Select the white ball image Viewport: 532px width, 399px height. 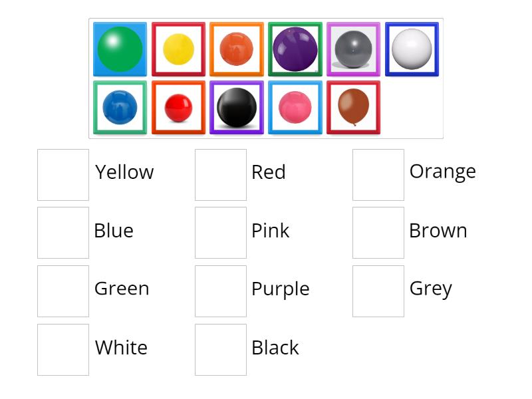point(412,49)
